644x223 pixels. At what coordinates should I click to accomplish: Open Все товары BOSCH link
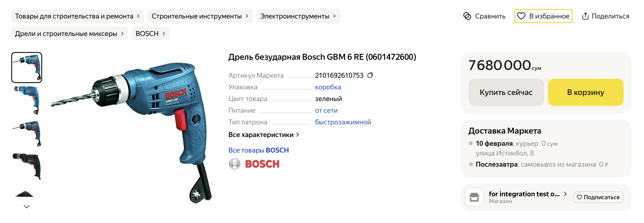pyautogui.click(x=258, y=150)
